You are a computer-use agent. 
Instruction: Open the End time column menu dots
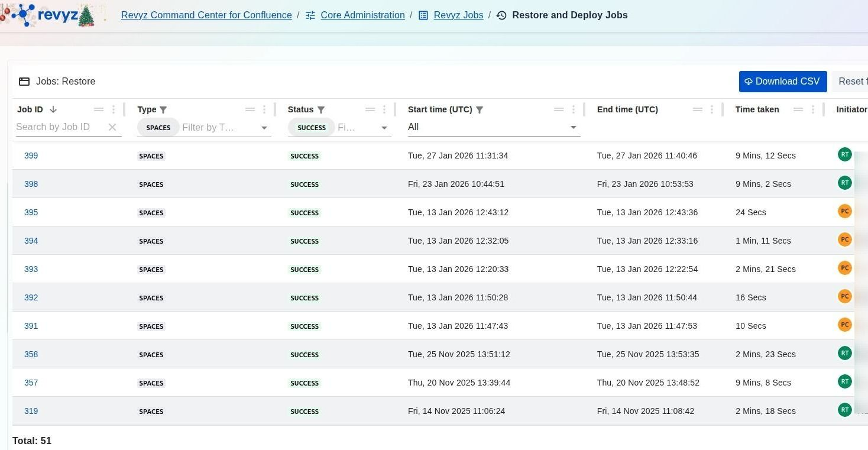(712, 109)
